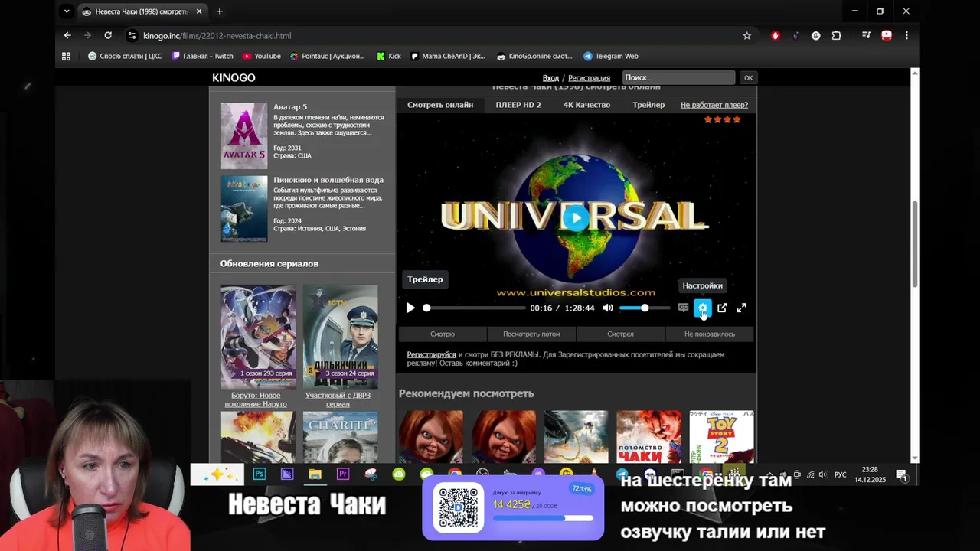Screen dimensions: 980x551
Task: Open the CHARITÉ series poster
Action: tap(340, 437)
